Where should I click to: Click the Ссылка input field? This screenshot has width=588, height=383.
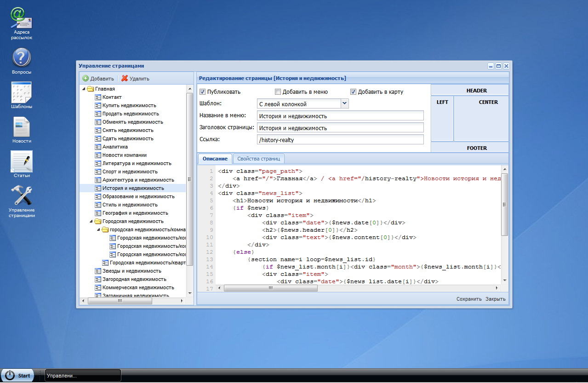coord(340,140)
